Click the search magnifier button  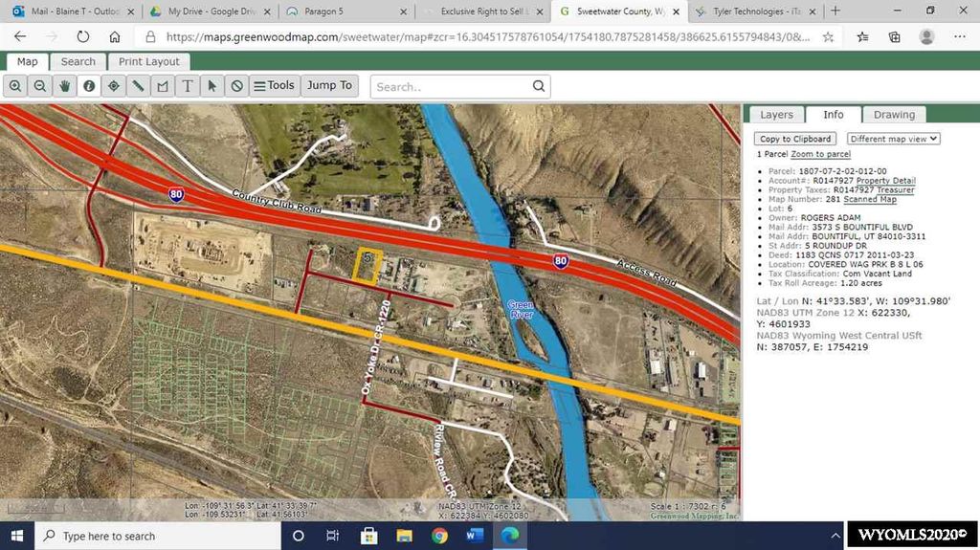tap(539, 86)
